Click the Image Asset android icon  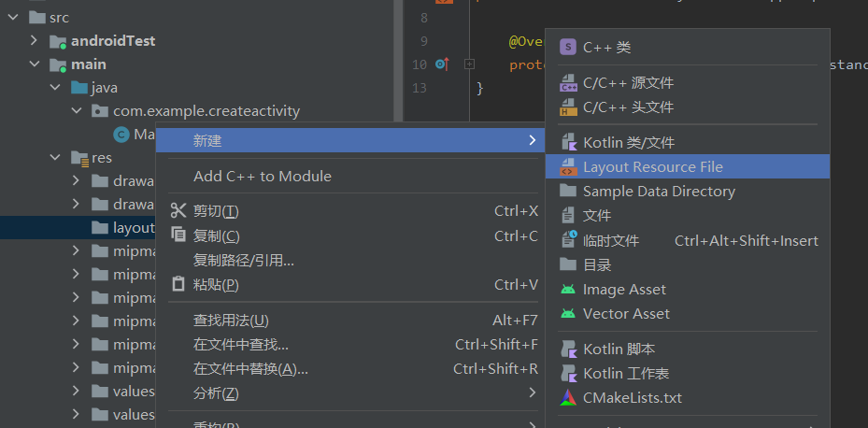click(567, 290)
